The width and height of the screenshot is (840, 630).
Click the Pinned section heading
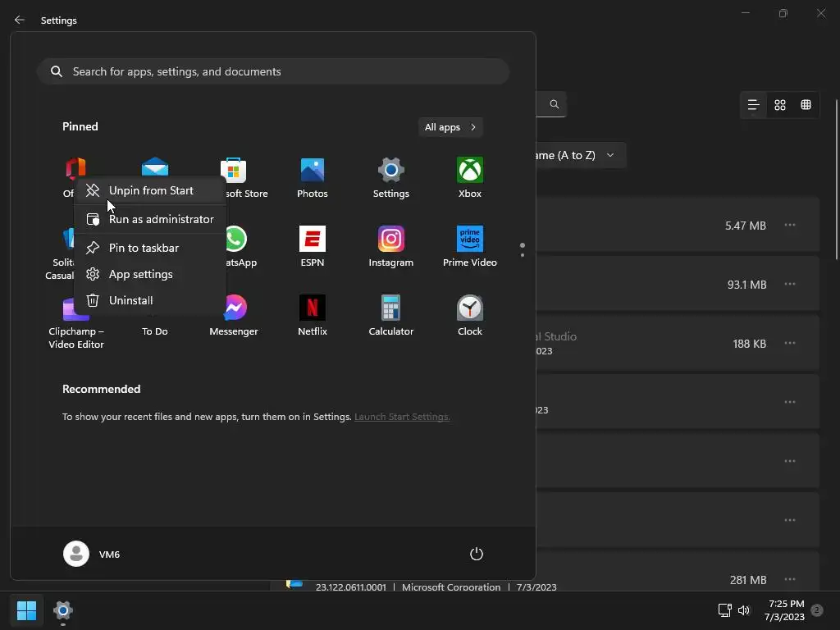point(80,126)
